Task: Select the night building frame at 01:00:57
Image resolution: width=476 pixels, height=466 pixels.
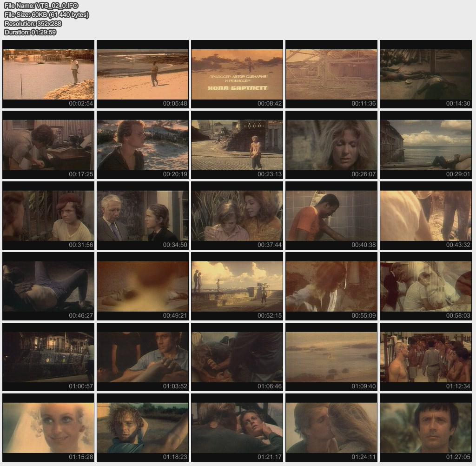Action: [48, 357]
